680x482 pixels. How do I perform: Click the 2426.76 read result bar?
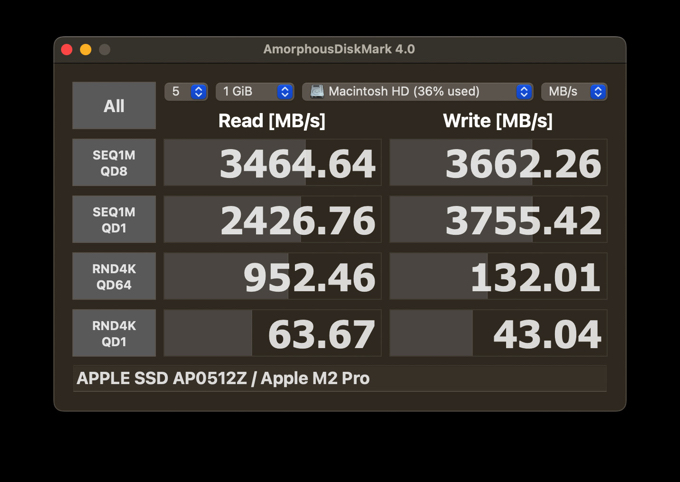coord(272,220)
